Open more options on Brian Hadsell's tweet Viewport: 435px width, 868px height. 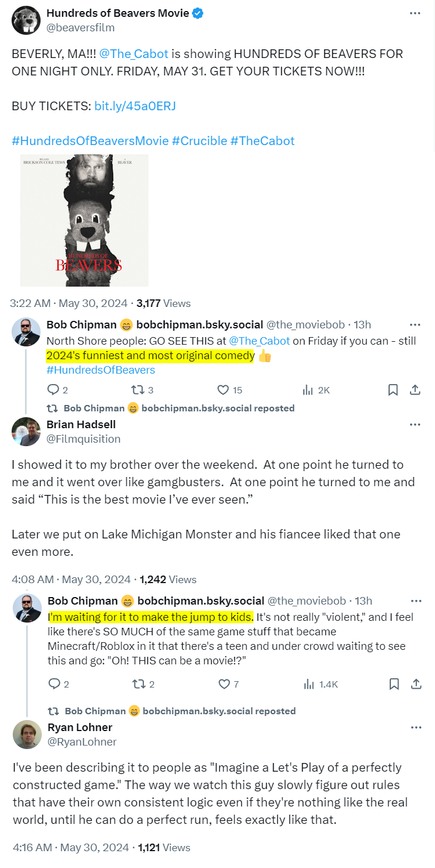[x=415, y=424]
